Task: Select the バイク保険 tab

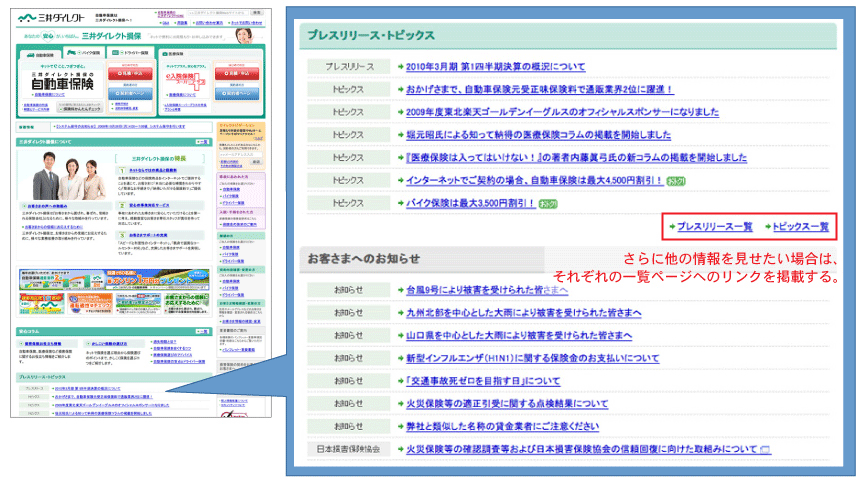Action: 83,52
